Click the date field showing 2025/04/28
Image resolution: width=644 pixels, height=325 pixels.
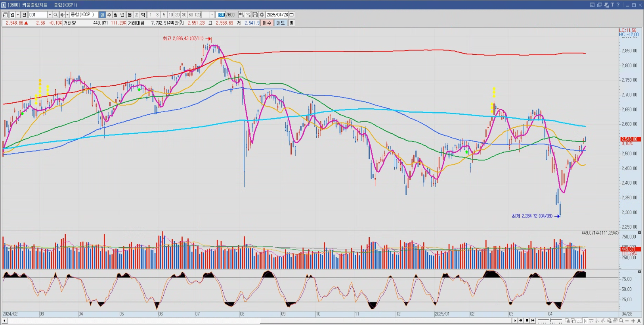coord(277,15)
